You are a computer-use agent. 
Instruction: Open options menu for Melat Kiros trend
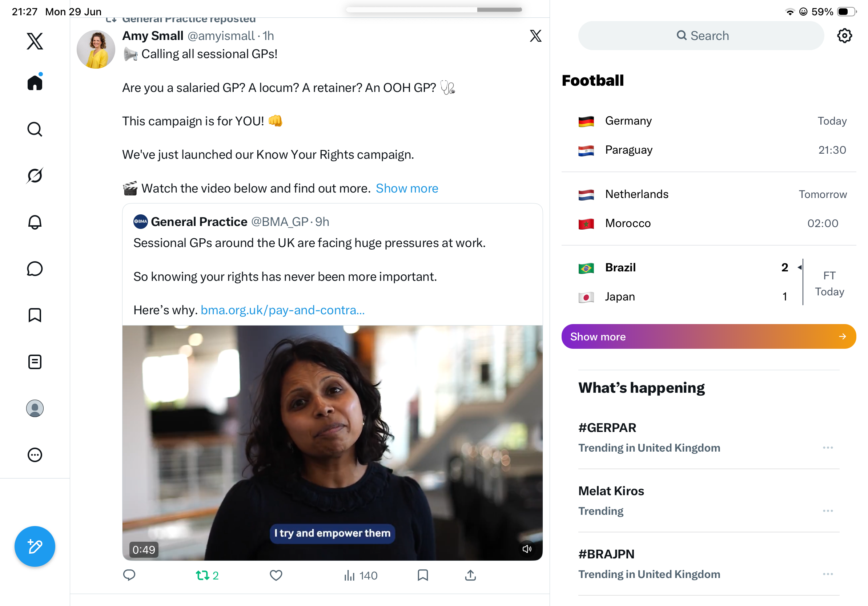coord(828,510)
